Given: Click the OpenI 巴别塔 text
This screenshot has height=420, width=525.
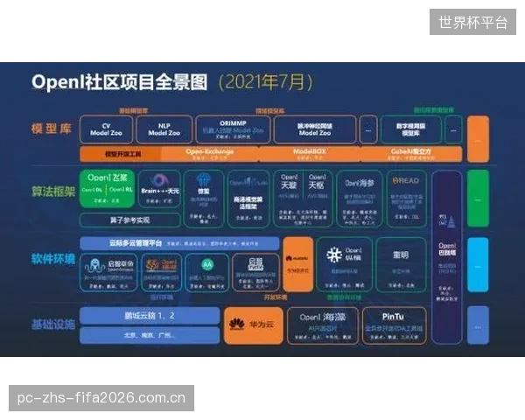Looking at the screenshot, I should tap(447, 249).
